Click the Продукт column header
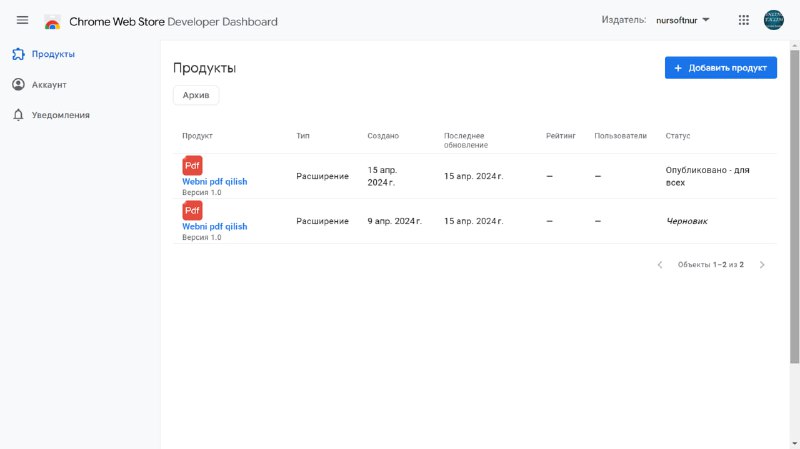Viewport: 800px width, 449px height. click(197, 136)
